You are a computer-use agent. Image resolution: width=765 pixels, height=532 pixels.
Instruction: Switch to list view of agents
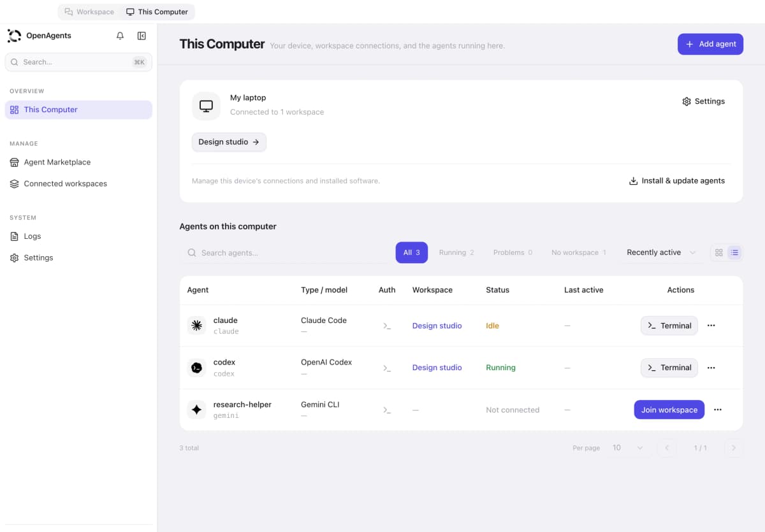coord(734,253)
